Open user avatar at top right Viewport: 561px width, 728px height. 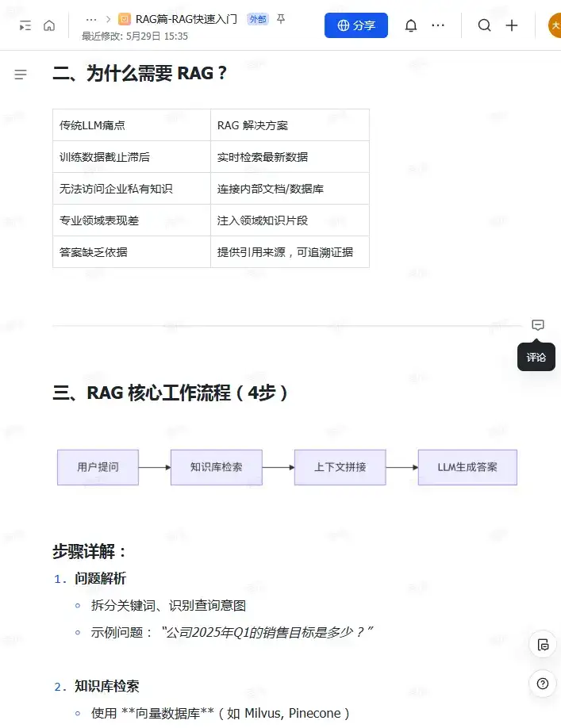pyautogui.click(x=555, y=25)
